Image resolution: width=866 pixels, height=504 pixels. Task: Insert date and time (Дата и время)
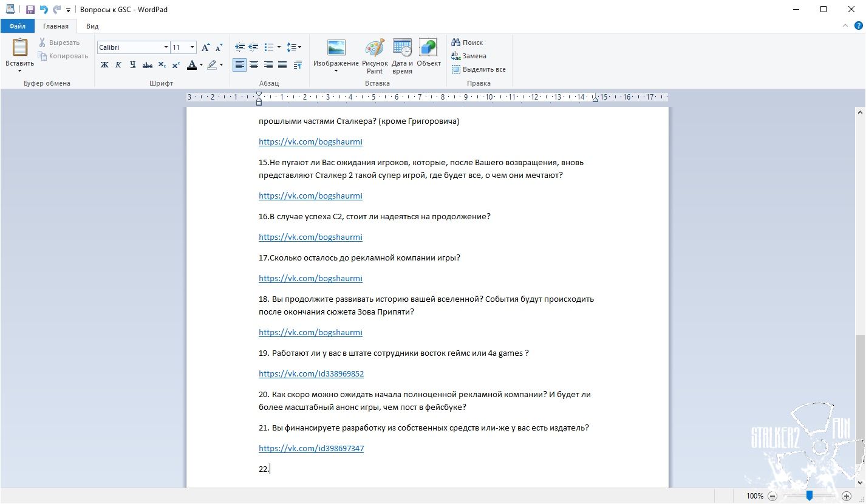402,48
